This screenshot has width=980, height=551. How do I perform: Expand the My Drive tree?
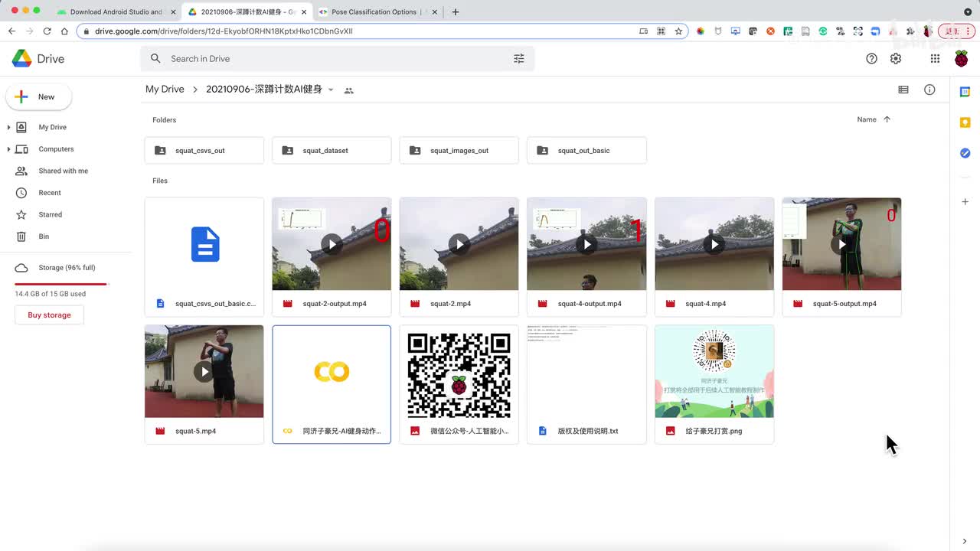point(8,127)
